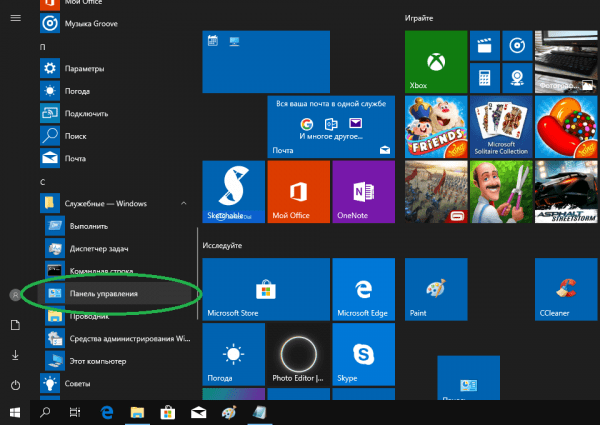Viewport: 600px width, 425px height.
Task: Open Groove music small tile
Action: [x=517, y=46]
